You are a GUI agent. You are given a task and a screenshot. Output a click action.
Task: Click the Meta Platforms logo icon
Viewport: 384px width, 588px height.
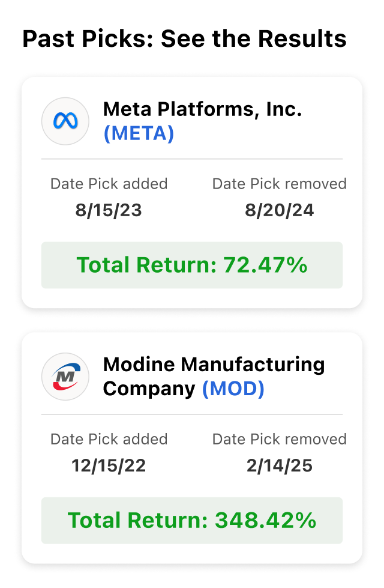(65, 121)
